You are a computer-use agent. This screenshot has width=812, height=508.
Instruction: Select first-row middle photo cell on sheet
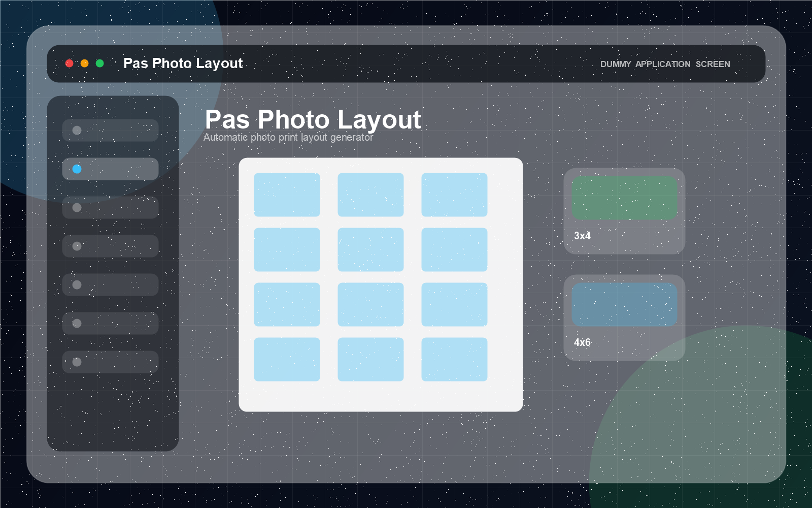point(370,195)
